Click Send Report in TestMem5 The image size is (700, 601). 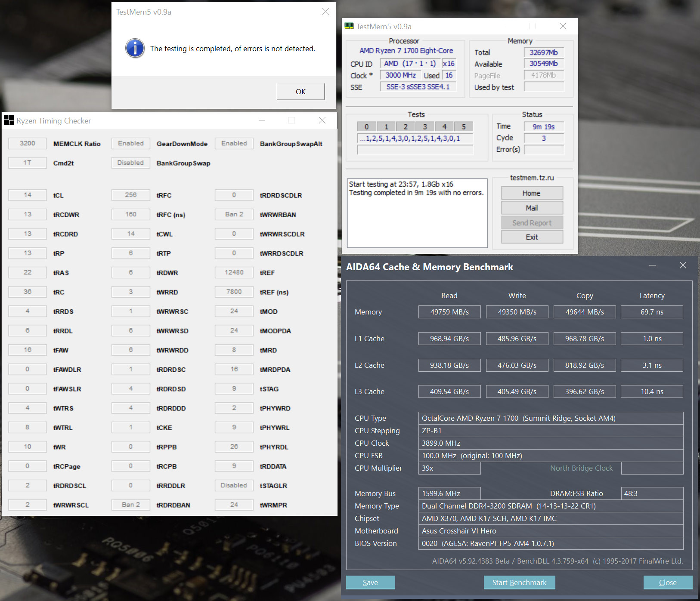[532, 222]
